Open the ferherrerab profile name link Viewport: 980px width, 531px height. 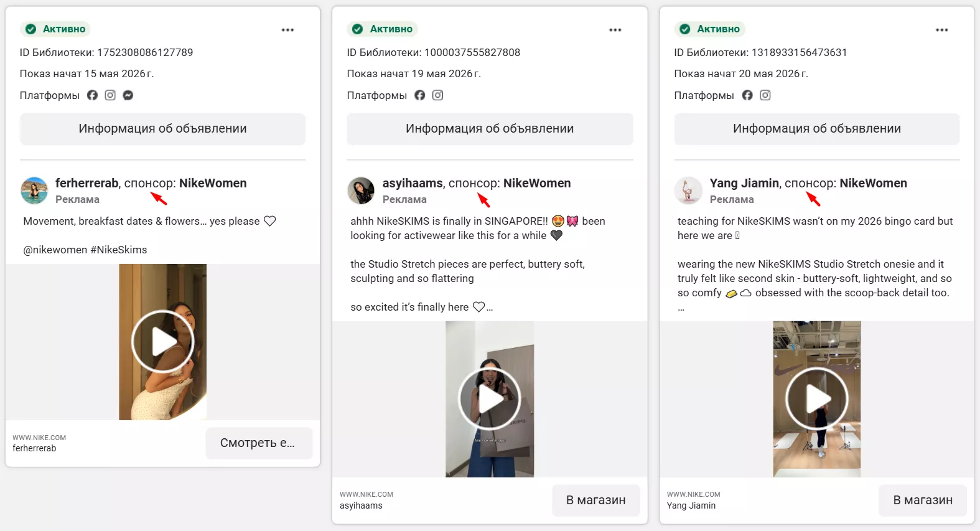[x=86, y=183]
